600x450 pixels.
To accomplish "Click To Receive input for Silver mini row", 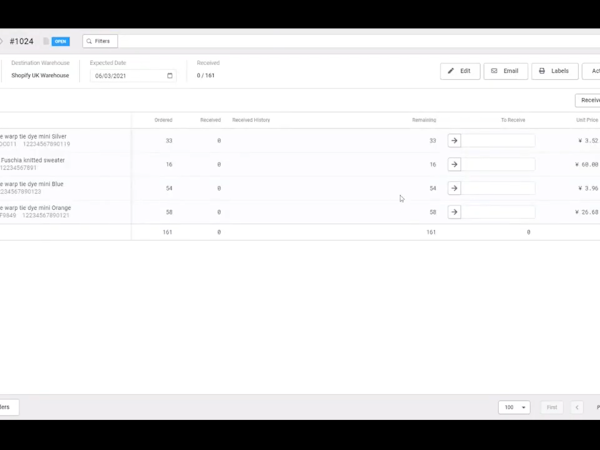I will pyautogui.click(x=498, y=140).
